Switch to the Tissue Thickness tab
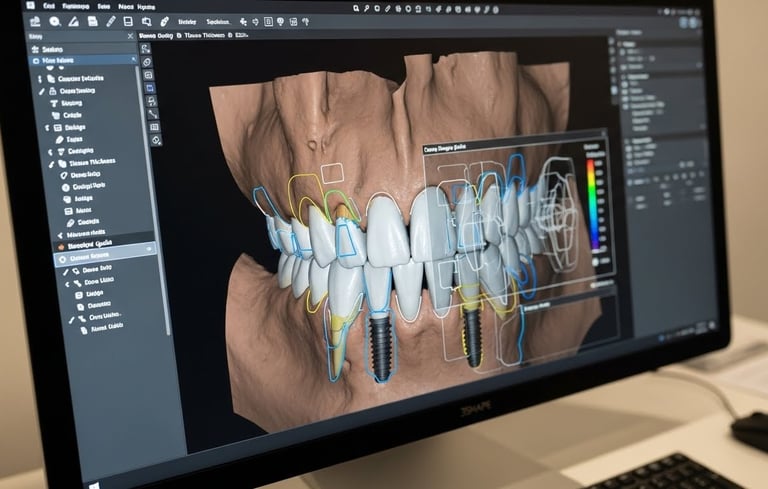The width and height of the screenshot is (768, 489). coord(204,35)
